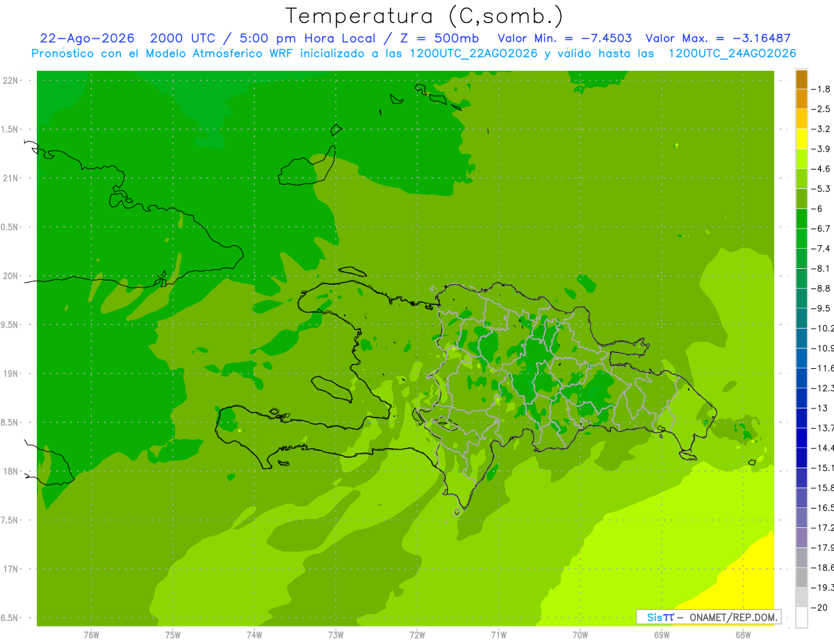Click the '68W' longitude label
This screenshot has height=644, width=834.
[x=743, y=634]
